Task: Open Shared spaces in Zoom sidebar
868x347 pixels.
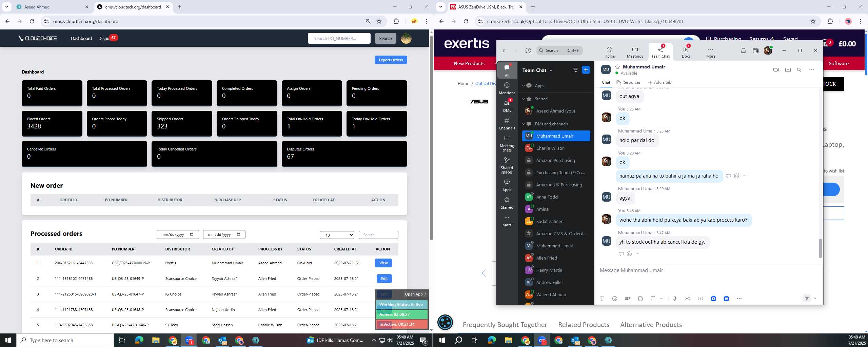Action: pyautogui.click(x=507, y=165)
